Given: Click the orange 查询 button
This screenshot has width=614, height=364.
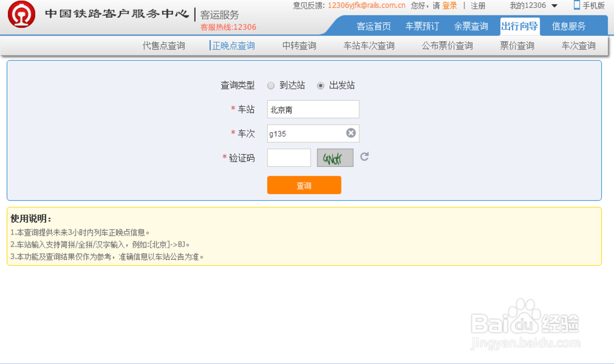Looking at the screenshot, I should pyautogui.click(x=304, y=185).
